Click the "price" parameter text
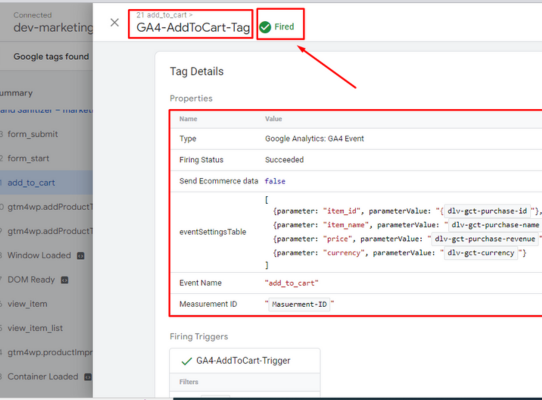Screen dimensions: 542x400 pos(337,239)
